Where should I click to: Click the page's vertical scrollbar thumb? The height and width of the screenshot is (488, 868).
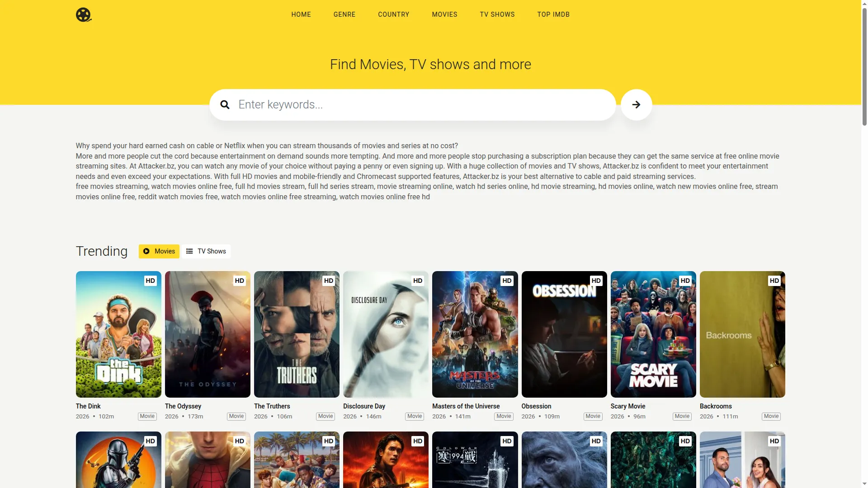click(864, 67)
